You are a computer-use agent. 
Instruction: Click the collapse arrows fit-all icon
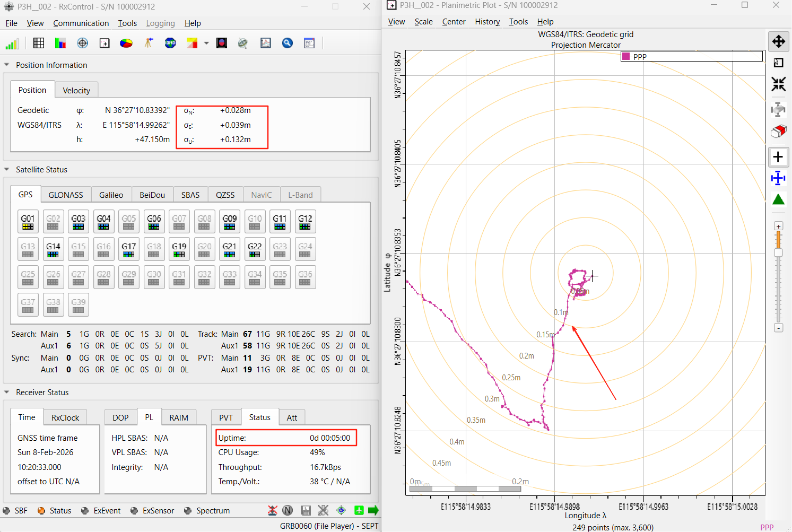coord(778,84)
